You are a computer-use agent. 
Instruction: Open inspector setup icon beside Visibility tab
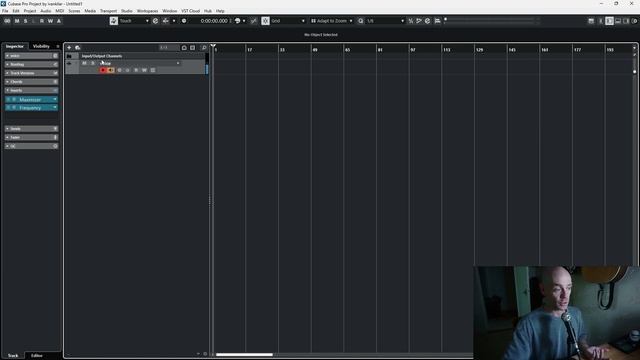click(58, 46)
